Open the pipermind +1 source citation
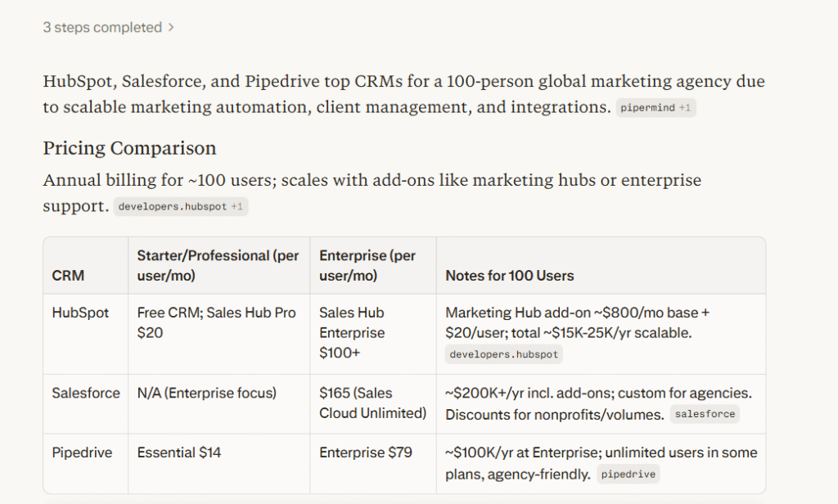The image size is (838, 504). click(x=656, y=108)
